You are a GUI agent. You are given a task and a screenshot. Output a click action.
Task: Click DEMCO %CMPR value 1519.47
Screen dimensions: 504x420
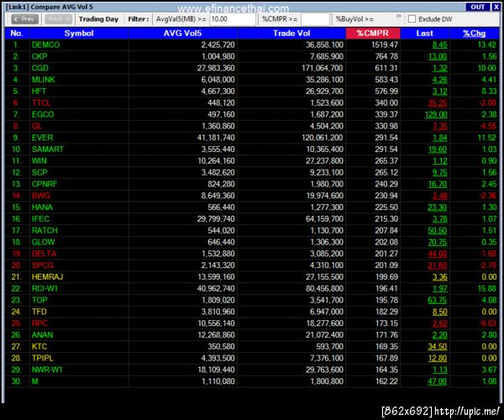tap(385, 45)
